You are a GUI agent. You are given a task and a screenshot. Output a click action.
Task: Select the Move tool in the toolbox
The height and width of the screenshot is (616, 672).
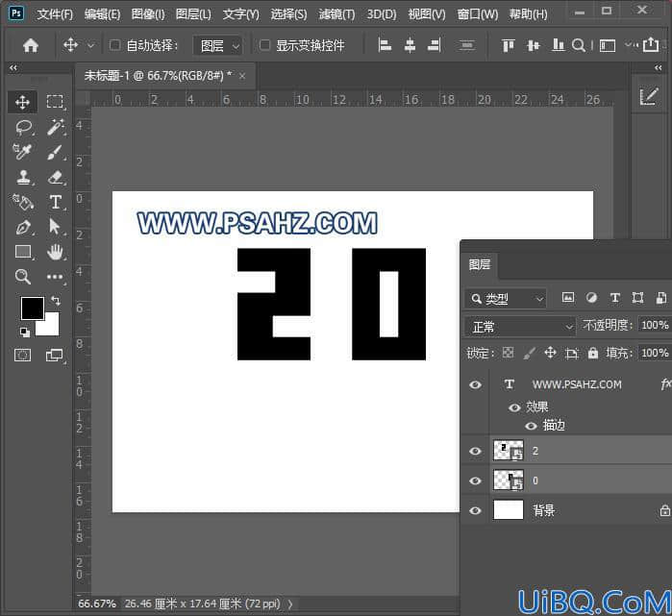pos(22,102)
